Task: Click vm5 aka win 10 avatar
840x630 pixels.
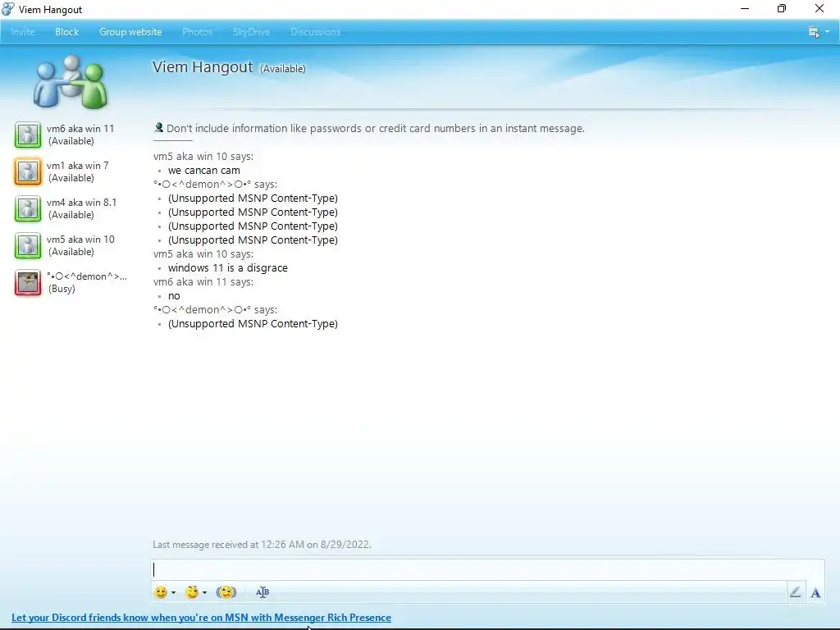Action: 28,245
